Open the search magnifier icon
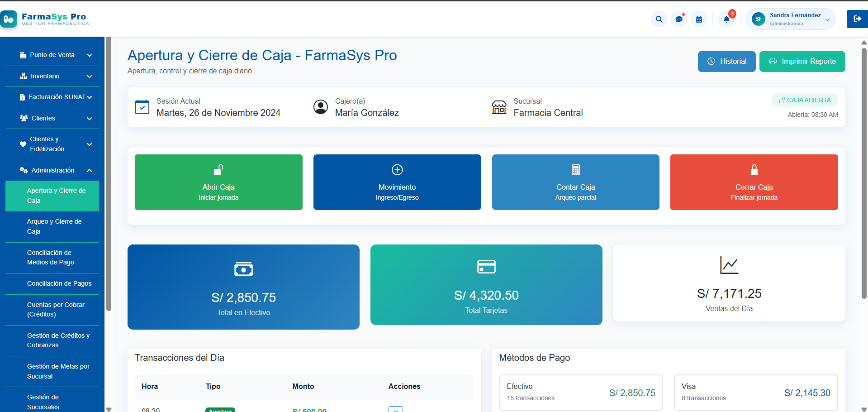The height and width of the screenshot is (412, 868). 659,19
